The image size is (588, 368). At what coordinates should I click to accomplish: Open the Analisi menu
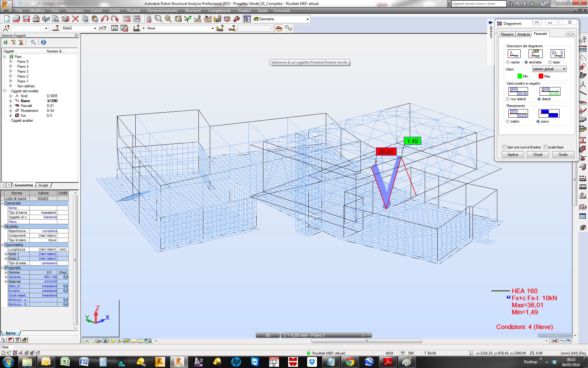coord(115,11)
